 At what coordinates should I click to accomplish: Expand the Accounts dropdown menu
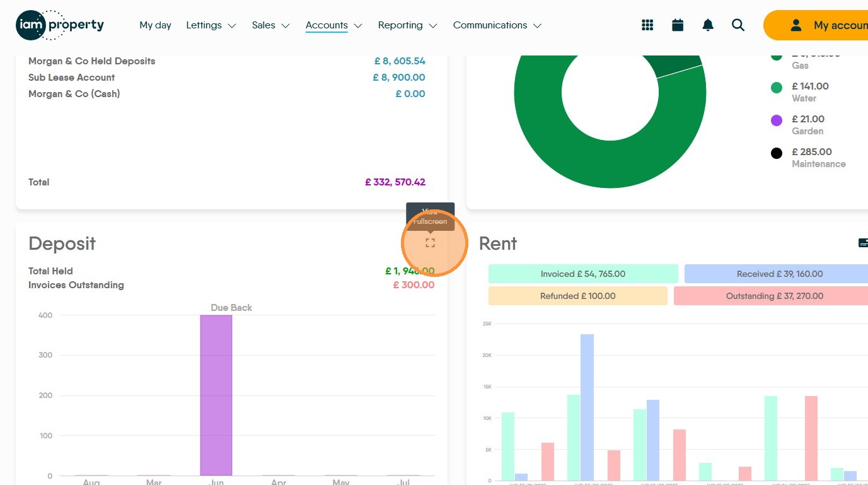coord(334,25)
